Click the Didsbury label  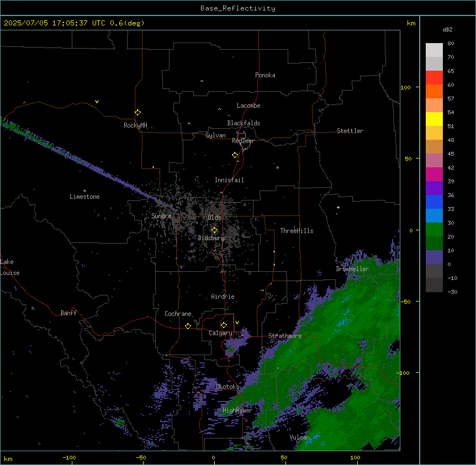(211, 238)
